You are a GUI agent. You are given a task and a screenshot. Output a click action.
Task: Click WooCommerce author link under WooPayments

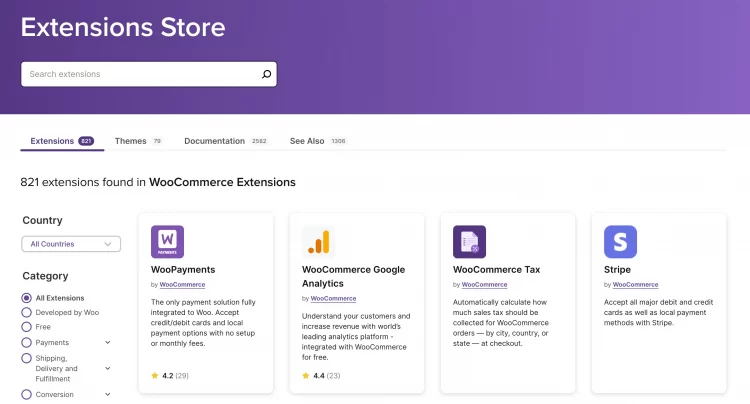(182, 284)
